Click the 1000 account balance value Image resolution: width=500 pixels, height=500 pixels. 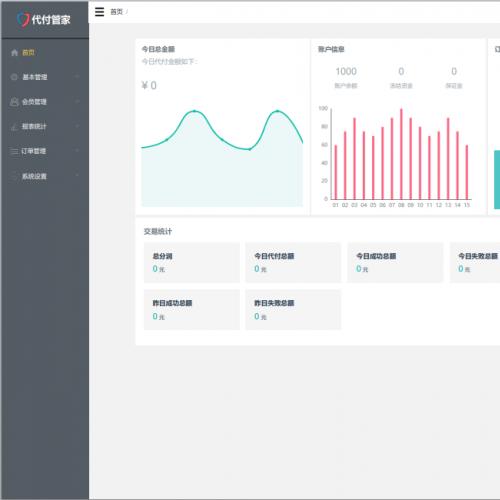pos(346,71)
